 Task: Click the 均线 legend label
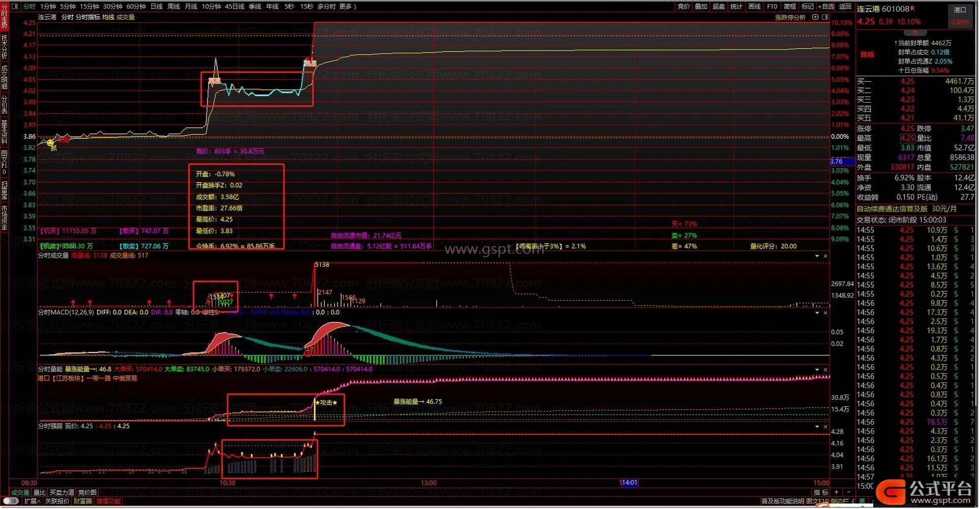tap(108, 17)
